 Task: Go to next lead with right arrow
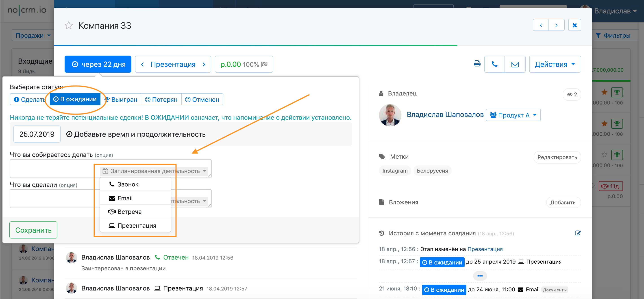(556, 25)
